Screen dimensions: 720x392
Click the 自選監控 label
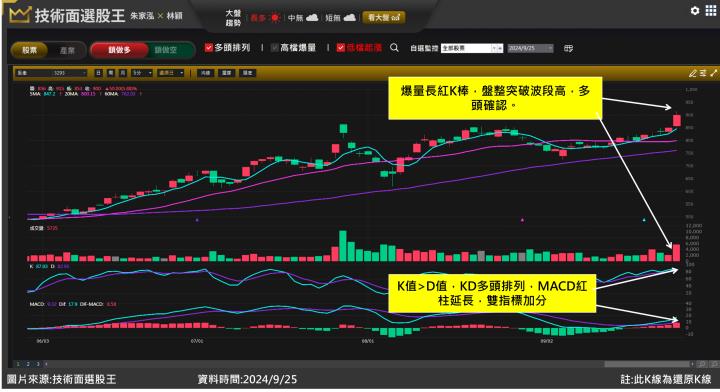(424, 48)
